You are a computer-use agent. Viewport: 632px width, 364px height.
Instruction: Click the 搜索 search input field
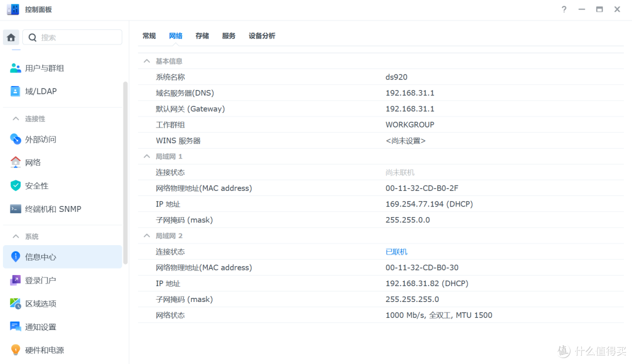pyautogui.click(x=73, y=37)
